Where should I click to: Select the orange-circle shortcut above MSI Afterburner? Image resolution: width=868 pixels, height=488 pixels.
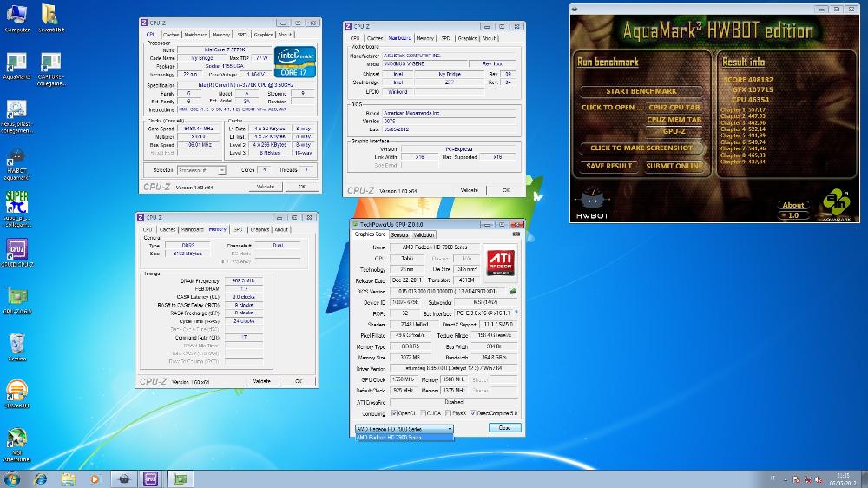click(16, 394)
